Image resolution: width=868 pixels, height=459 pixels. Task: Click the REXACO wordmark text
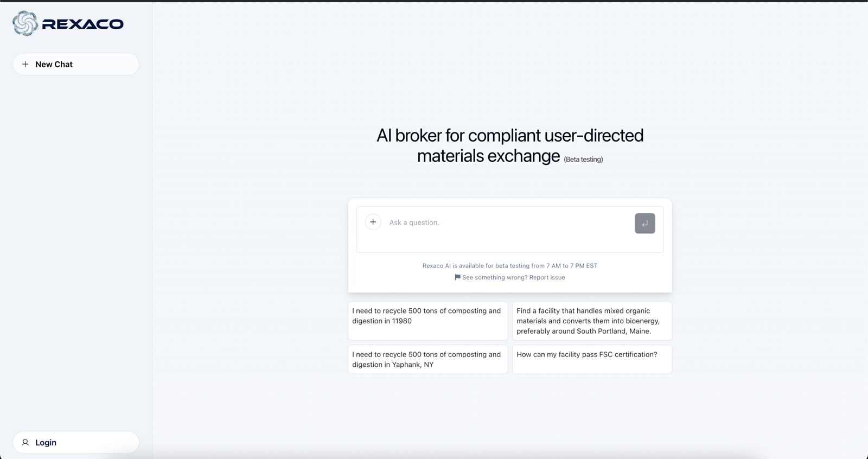pyautogui.click(x=82, y=24)
